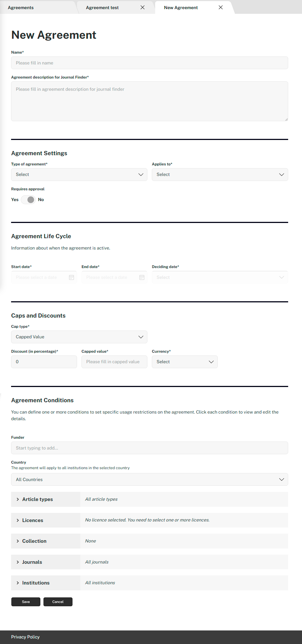The height and width of the screenshot is (644, 302).
Task: Open the Applies to dropdown
Action: [x=220, y=175]
